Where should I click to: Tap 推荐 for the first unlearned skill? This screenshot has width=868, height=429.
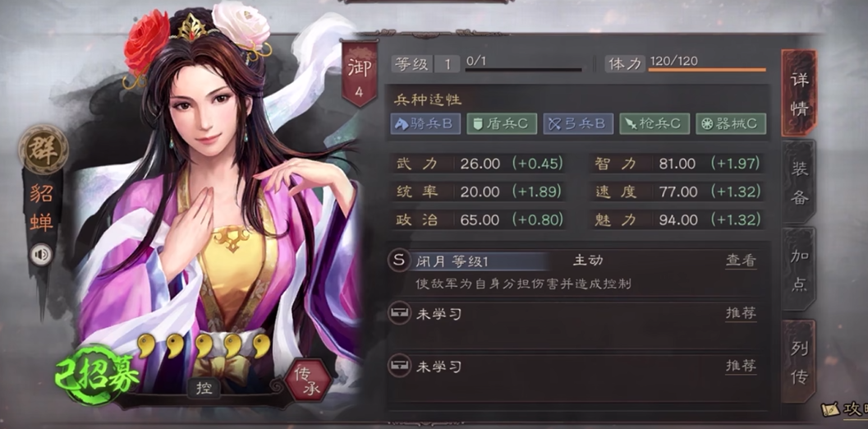click(x=741, y=313)
